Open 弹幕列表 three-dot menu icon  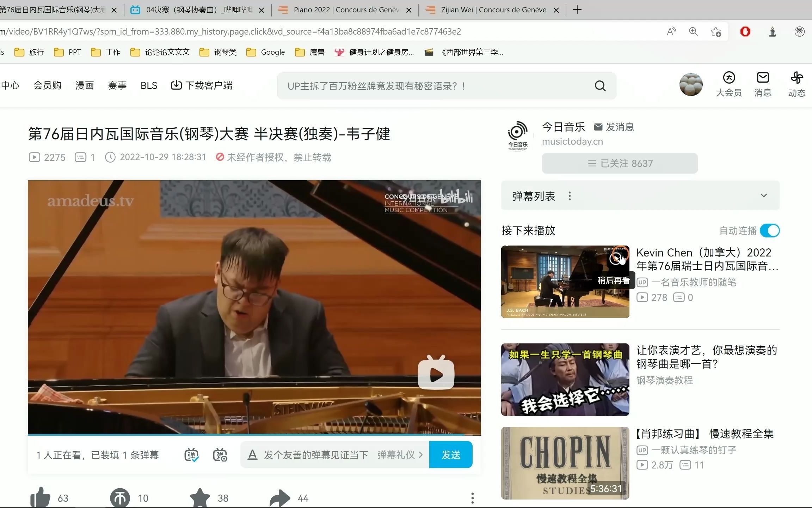570,196
